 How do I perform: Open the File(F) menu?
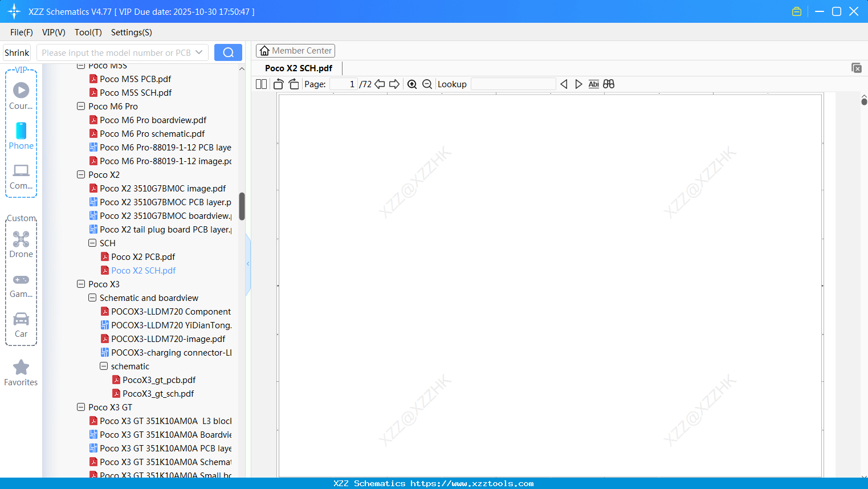22,32
